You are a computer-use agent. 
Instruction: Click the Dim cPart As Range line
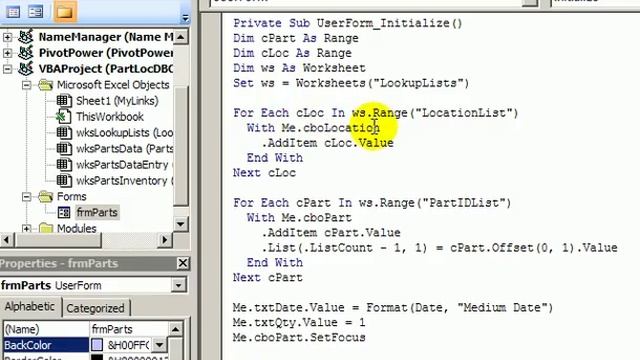[x=296, y=38]
